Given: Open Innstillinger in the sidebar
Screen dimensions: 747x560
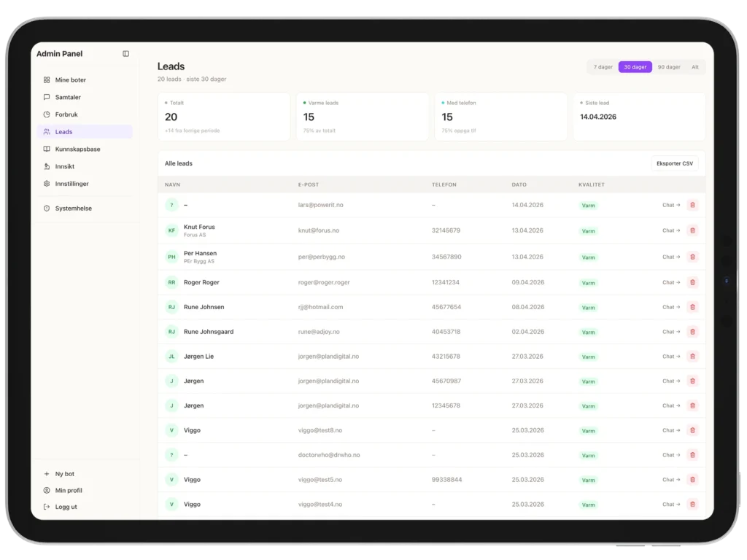Looking at the screenshot, I should (x=71, y=184).
